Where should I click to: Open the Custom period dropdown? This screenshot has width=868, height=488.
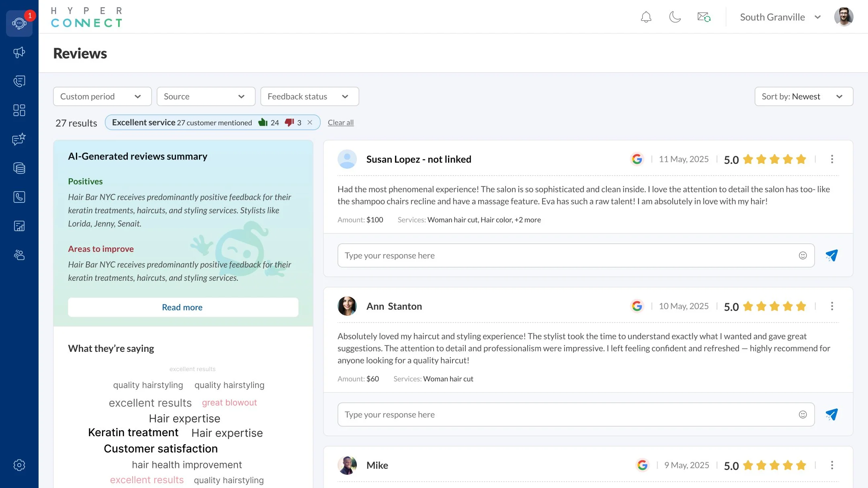[x=102, y=96]
